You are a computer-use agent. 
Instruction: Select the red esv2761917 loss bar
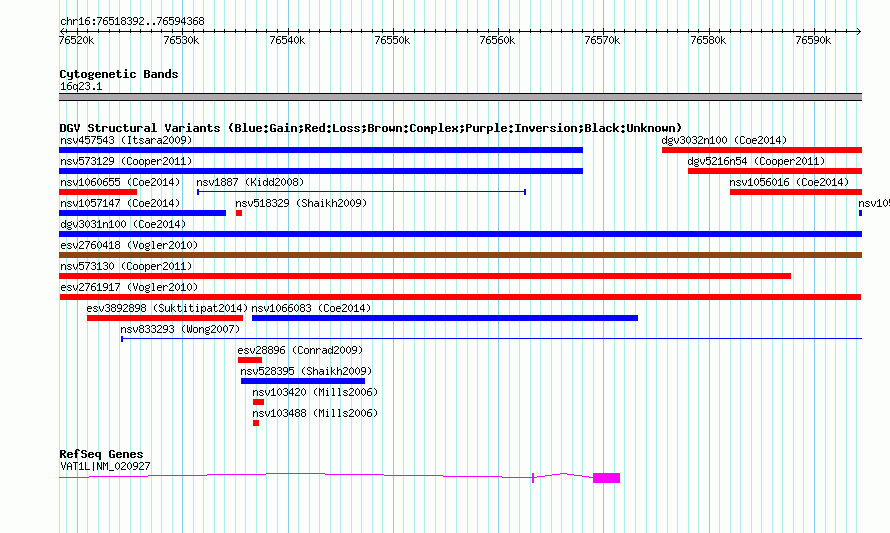pyautogui.click(x=460, y=297)
